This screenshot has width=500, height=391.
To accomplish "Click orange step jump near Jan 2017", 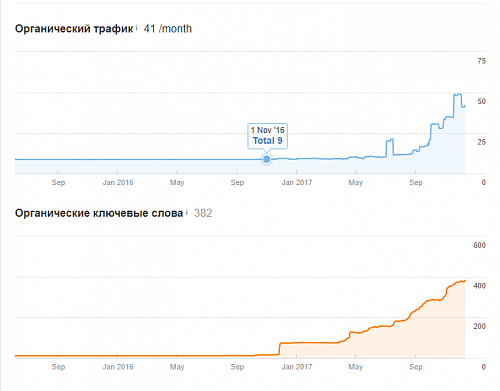I will coord(279,348).
